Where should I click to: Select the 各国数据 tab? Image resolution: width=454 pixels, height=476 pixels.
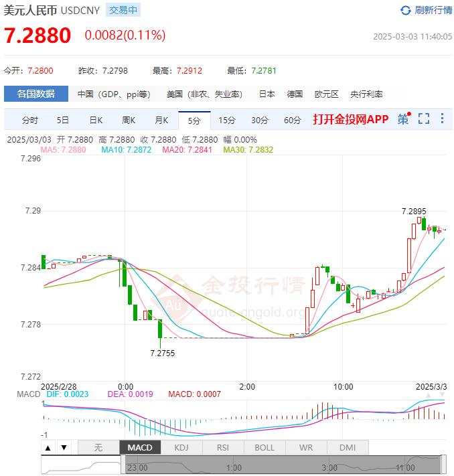36,94
